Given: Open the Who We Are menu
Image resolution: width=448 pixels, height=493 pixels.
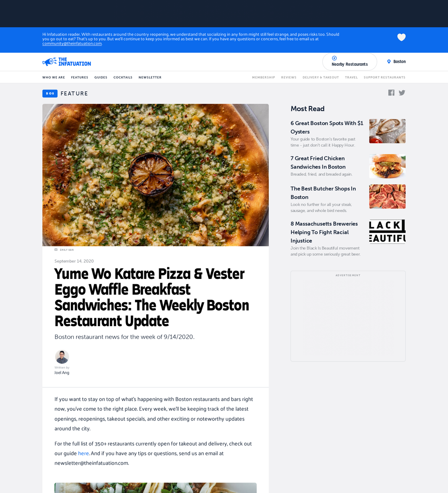Looking at the screenshot, I should [x=54, y=77].
